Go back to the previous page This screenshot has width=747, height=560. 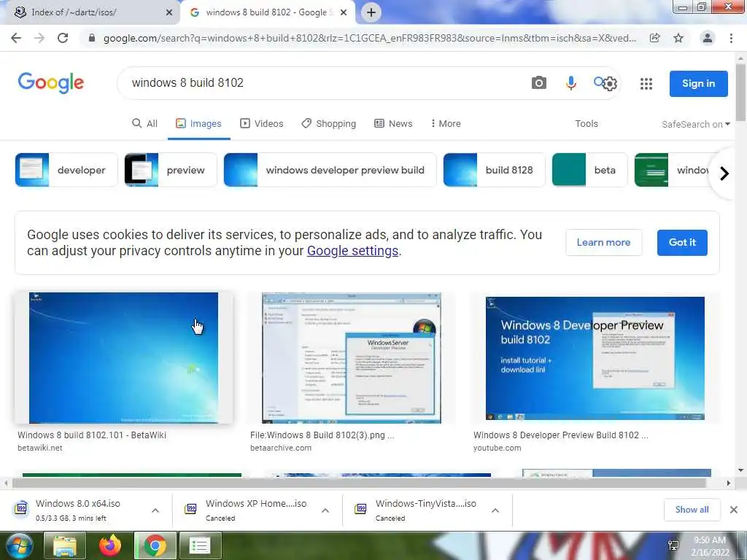coord(16,38)
